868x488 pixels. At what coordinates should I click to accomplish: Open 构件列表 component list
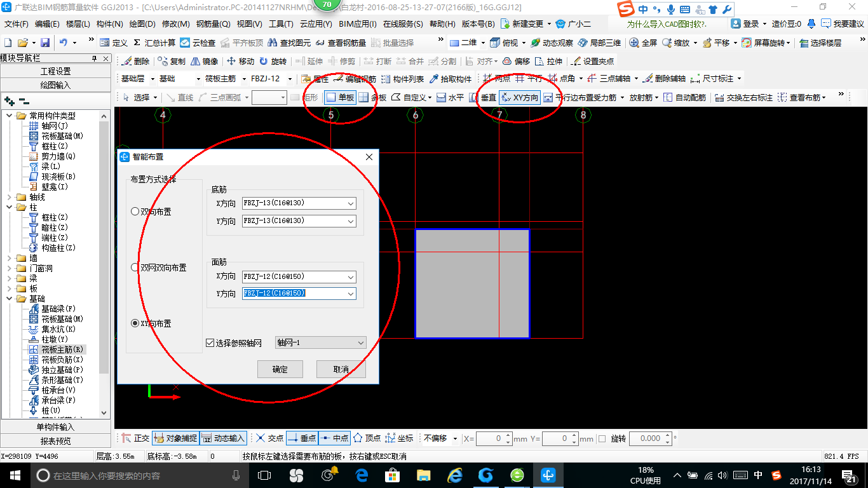402,79
